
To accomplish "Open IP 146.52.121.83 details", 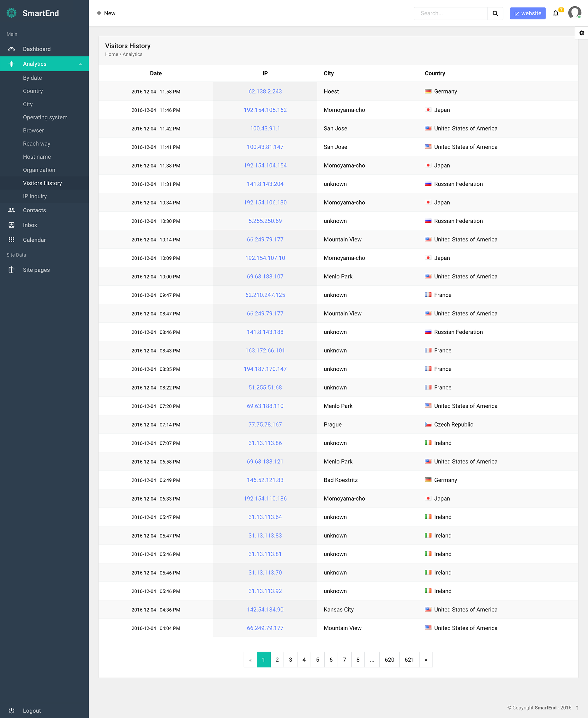I will pos(265,480).
